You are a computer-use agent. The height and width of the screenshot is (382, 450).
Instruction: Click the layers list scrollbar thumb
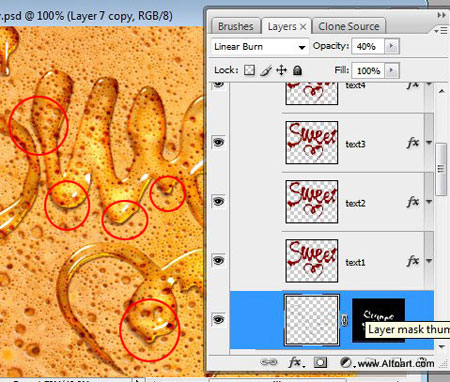click(441, 170)
